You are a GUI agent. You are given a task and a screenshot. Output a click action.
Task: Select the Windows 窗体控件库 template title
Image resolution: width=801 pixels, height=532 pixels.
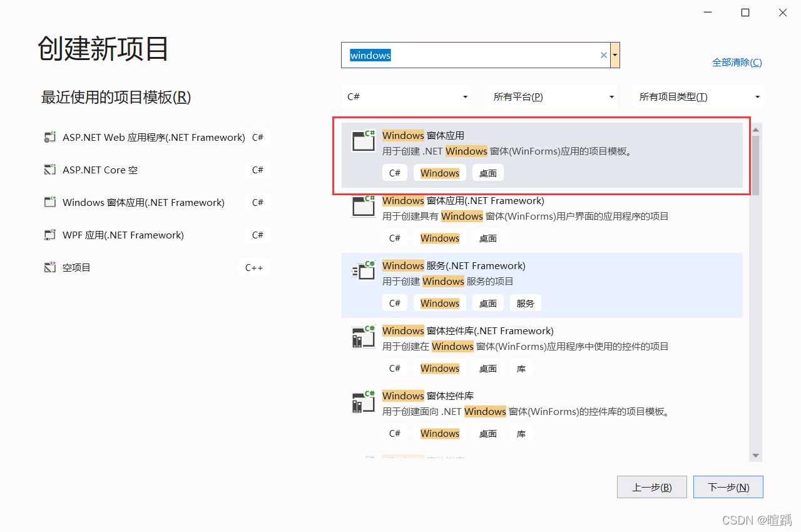tap(428, 396)
